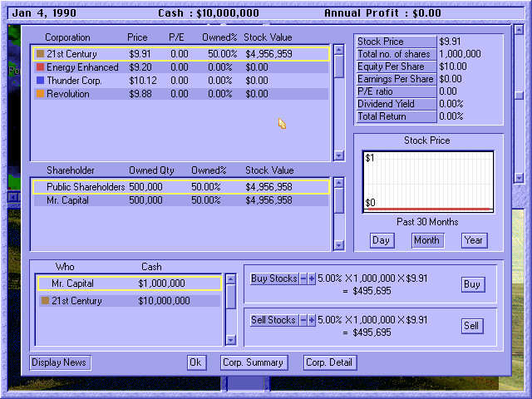Open Corp. Detail
532x399 pixels.
(x=330, y=362)
